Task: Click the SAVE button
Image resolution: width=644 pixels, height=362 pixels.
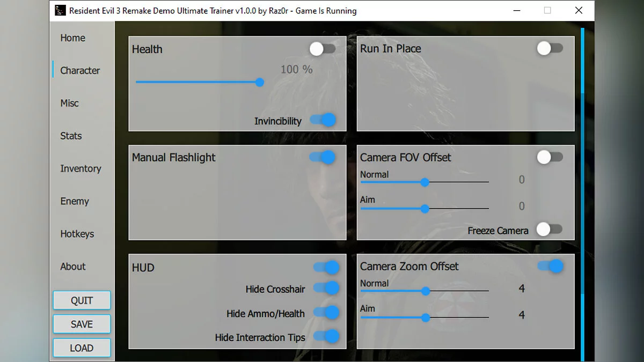Action: pyautogui.click(x=82, y=324)
